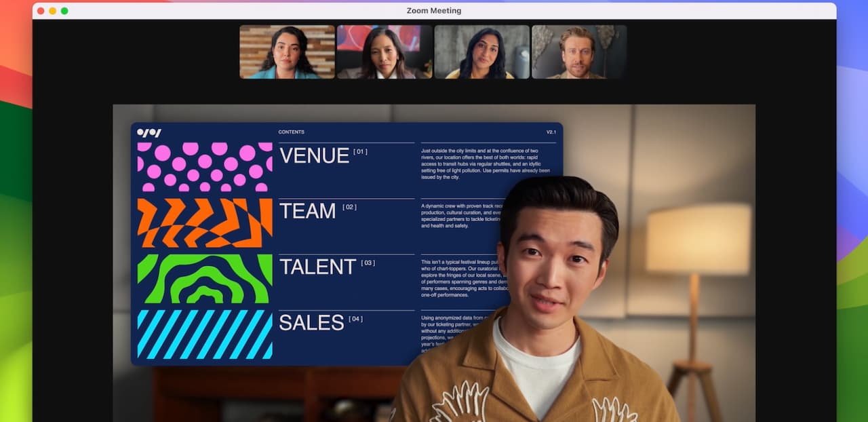This screenshot has width=868, height=422.
Task: Open the TEAM section heading
Action: pos(309,211)
